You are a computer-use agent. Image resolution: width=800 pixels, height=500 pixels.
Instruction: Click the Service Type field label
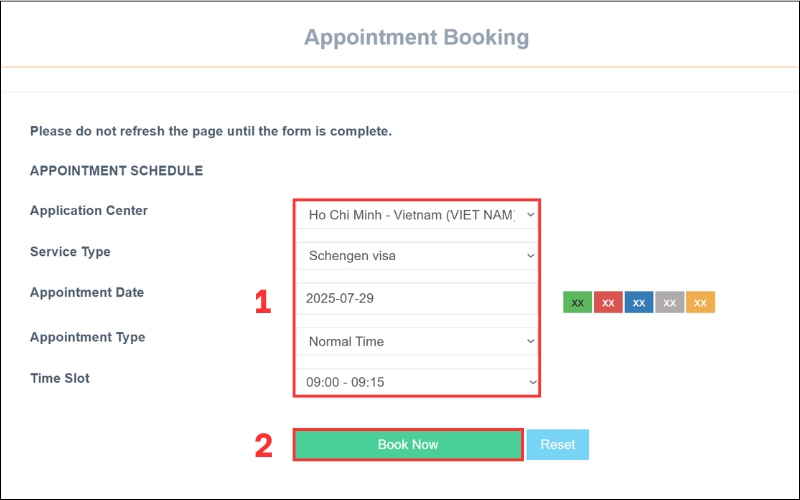pyautogui.click(x=70, y=252)
